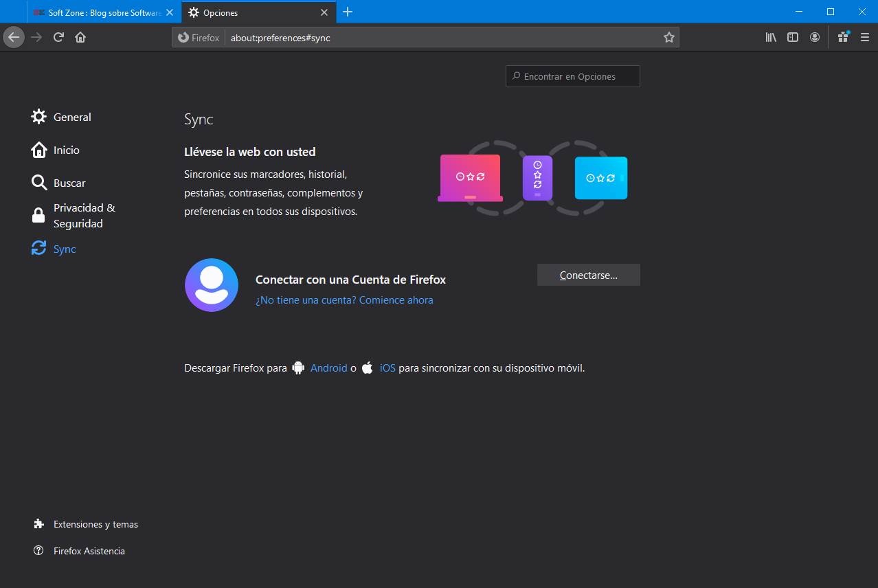Click the Sync arrows icon in sidebar
This screenshot has width=878, height=588.
coord(39,249)
